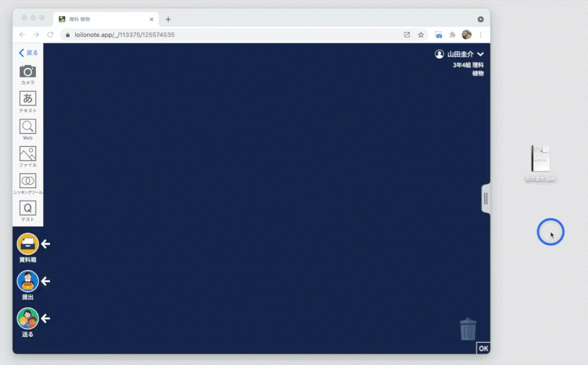Image resolution: width=588 pixels, height=365 pixels.
Task: Open a new tab with plus button
Action: [x=168, y=19]
